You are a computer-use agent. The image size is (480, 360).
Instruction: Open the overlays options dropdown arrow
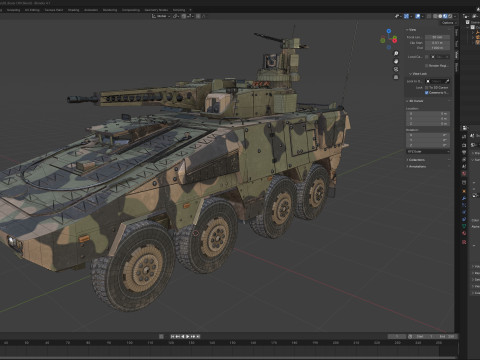pos(422,16)
